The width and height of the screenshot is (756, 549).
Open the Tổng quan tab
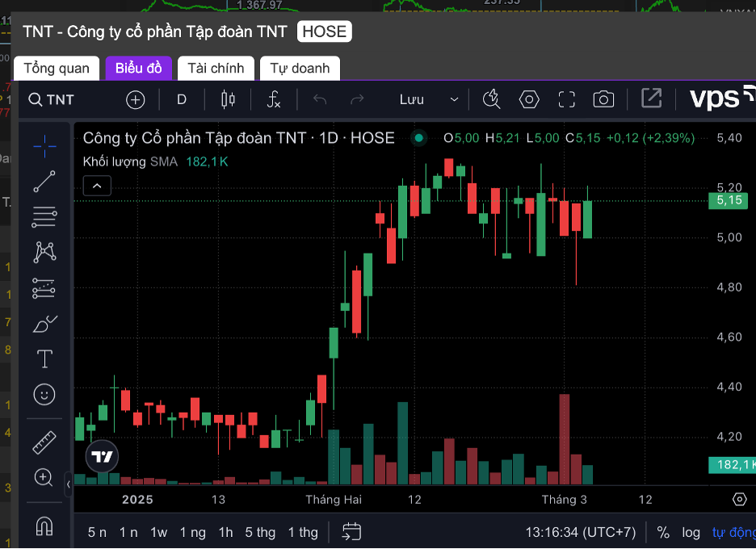[57, 68]
